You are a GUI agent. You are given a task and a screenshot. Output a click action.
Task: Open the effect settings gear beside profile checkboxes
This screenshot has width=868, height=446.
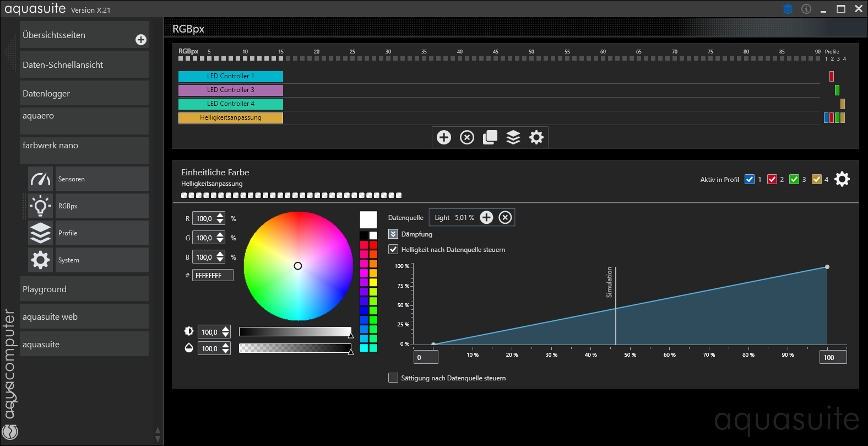pos(842,179)
